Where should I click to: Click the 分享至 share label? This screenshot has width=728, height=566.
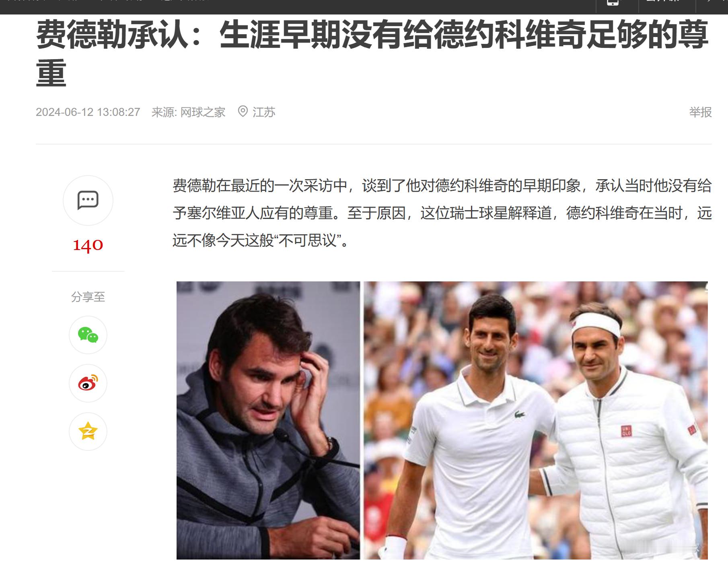tap(88, 297)
